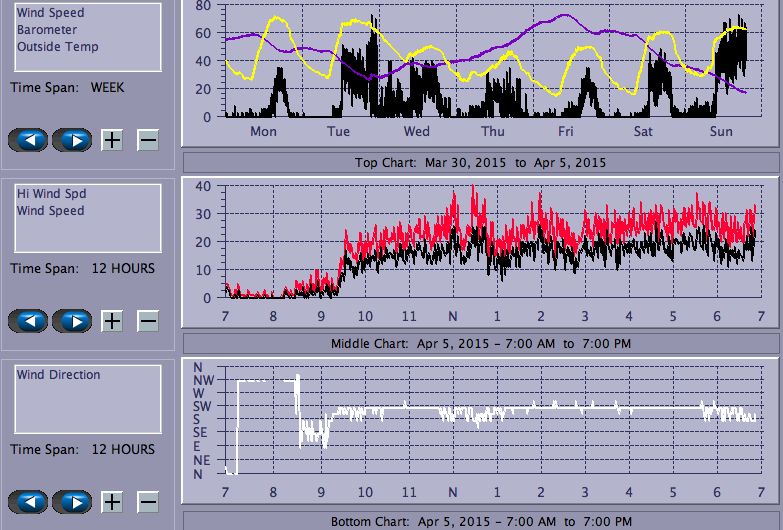Click the Fri label on the weekly chart axis

[566, 132]
